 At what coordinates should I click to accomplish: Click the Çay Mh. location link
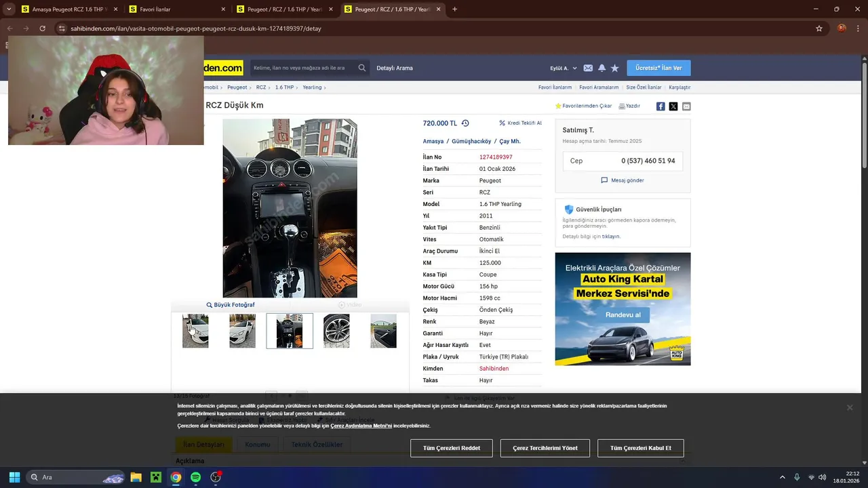510,142
